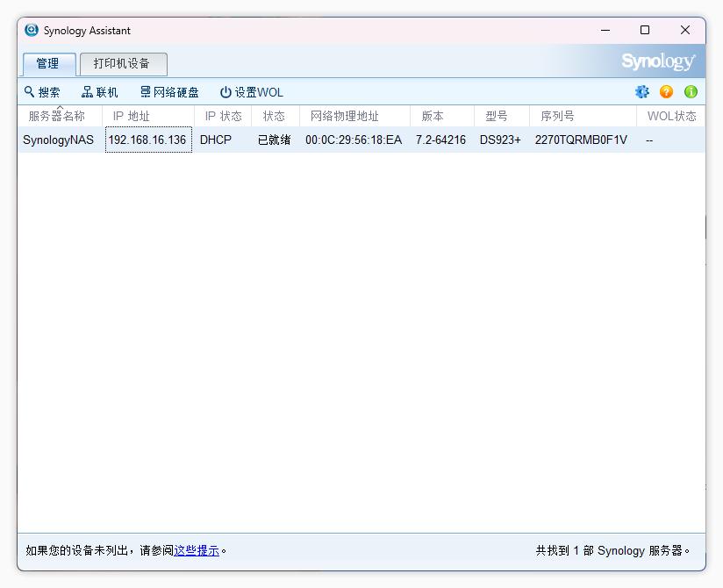723x588 pixels.
Task: Click the 搜索 search toolbar button
Action: tap(42, 92)
